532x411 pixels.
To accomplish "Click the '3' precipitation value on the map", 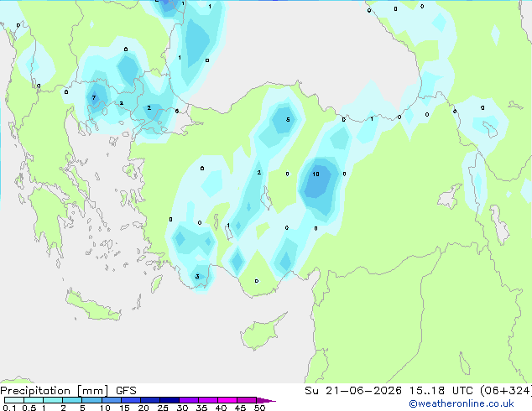I will pos(197,276).
